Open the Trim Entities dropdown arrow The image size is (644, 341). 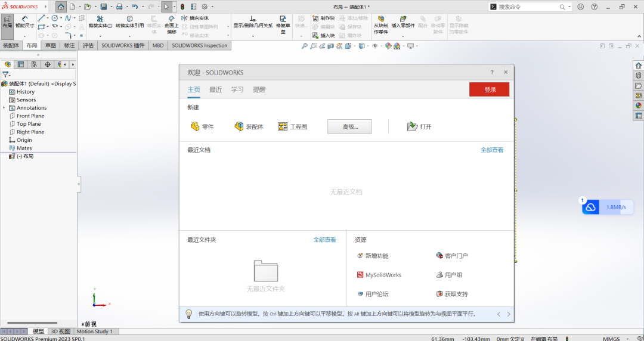click(100, 36)
